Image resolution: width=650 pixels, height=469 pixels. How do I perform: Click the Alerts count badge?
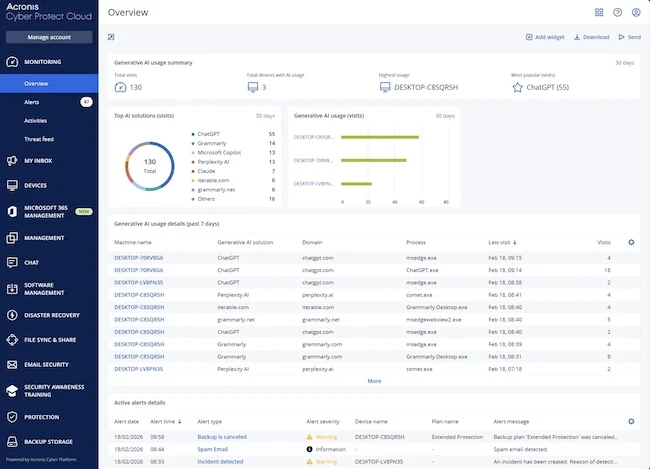pyautogui.click(x=86, y=102)
